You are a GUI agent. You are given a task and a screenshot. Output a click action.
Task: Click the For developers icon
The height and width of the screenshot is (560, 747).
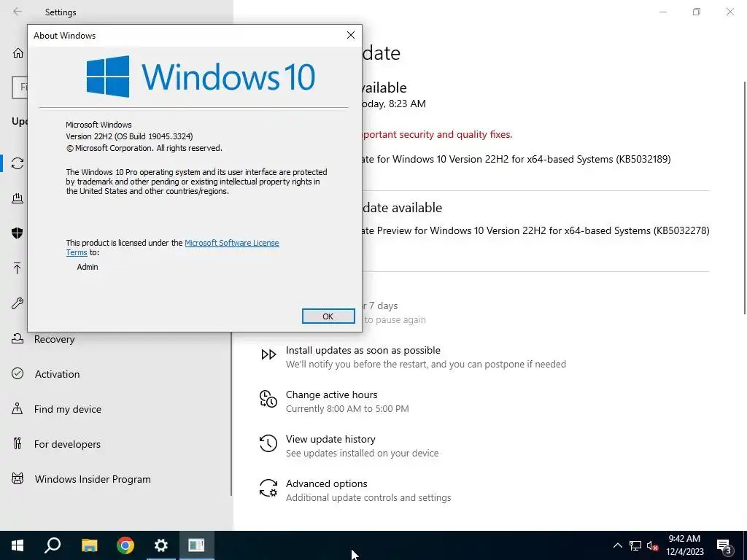tap(18, 443)
